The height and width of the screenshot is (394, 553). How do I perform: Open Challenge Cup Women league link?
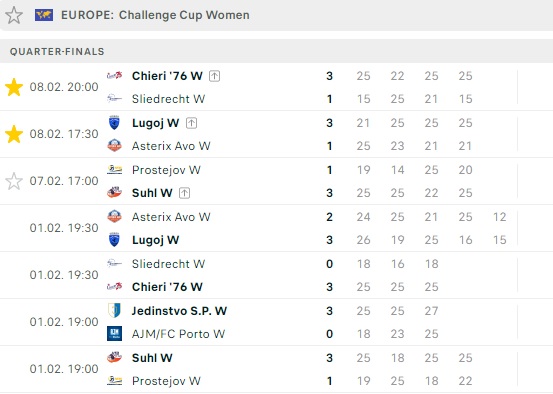click(x=155, y=15)
